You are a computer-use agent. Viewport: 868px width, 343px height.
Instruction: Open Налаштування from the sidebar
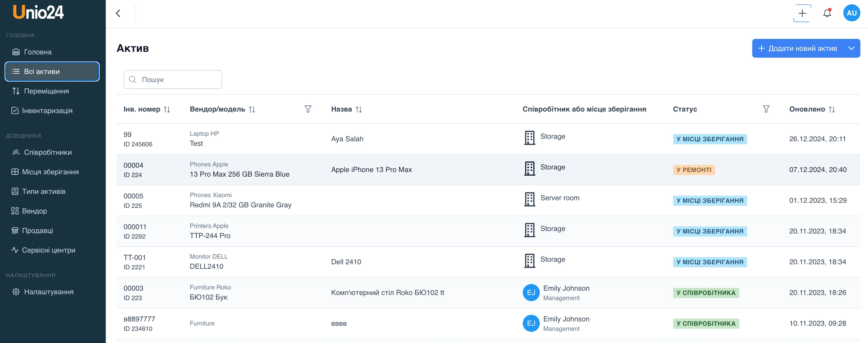49,291
